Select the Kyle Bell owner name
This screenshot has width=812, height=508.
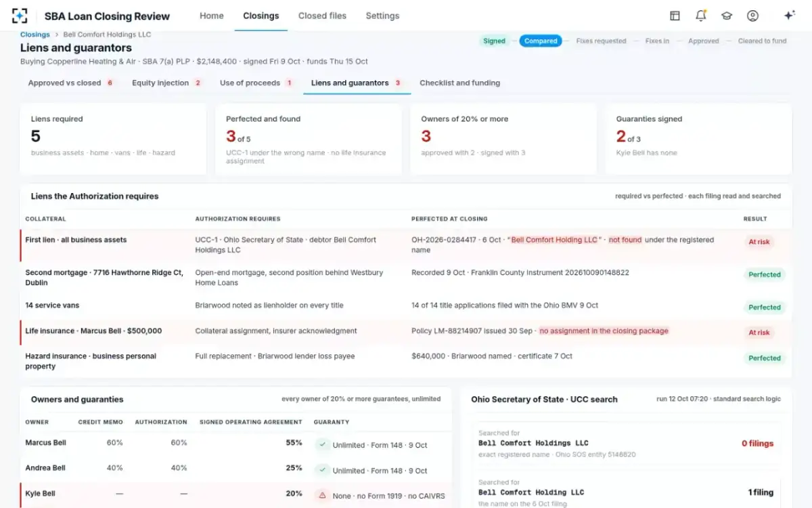point(40,494)
